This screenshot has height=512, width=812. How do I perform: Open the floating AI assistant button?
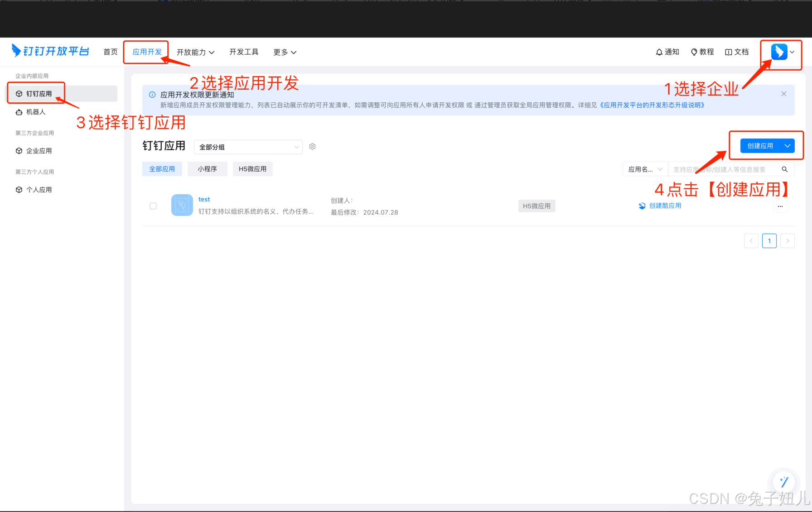tap(784, 482)
